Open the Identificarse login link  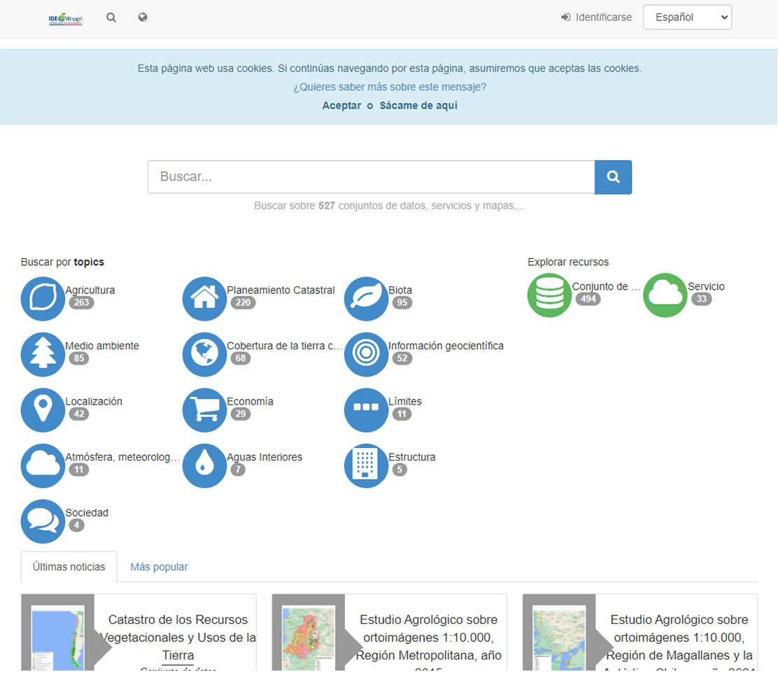[596, 17]
